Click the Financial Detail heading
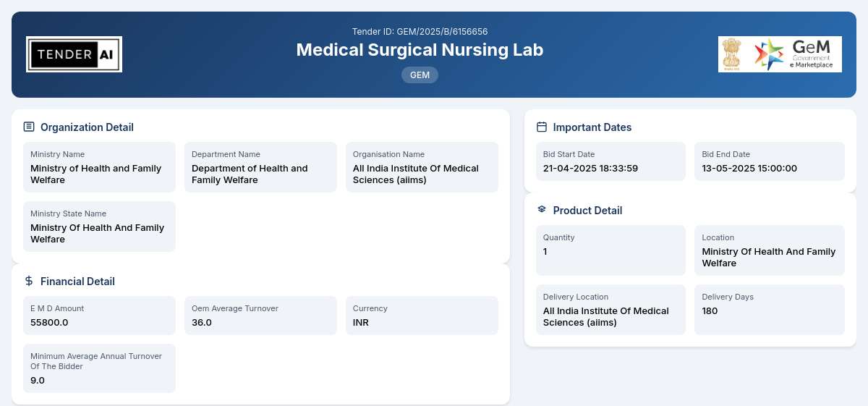The image size is (868, 406). (x=77, y=282)
